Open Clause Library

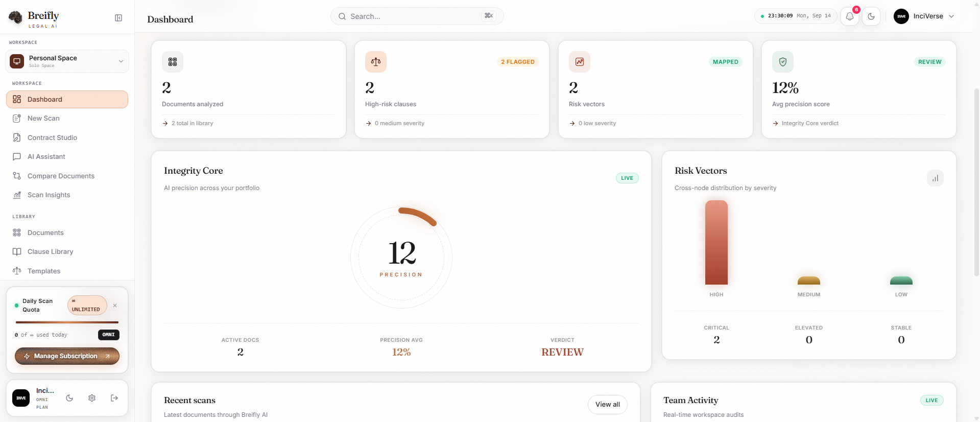[67, 252]
